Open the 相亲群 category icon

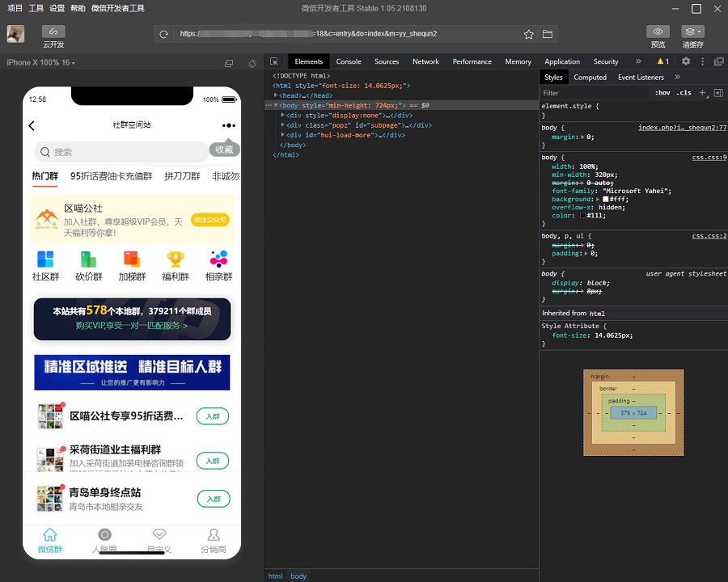tap(218, 266)
